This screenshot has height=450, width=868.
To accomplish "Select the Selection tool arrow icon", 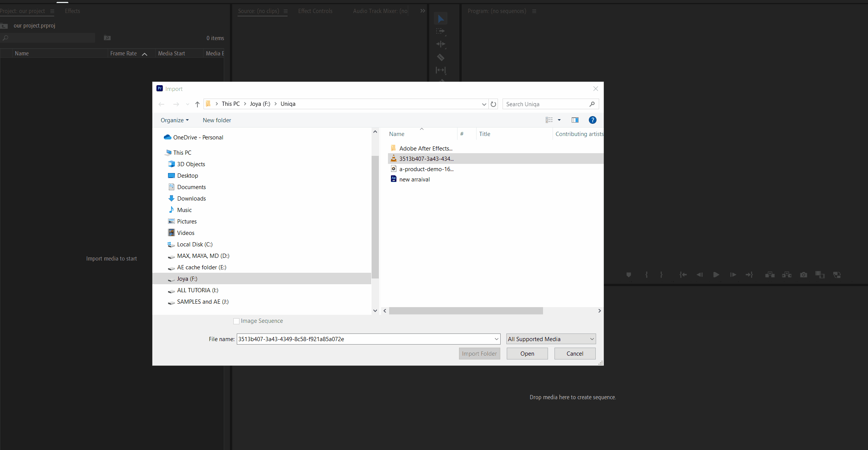I will (441, 19).
